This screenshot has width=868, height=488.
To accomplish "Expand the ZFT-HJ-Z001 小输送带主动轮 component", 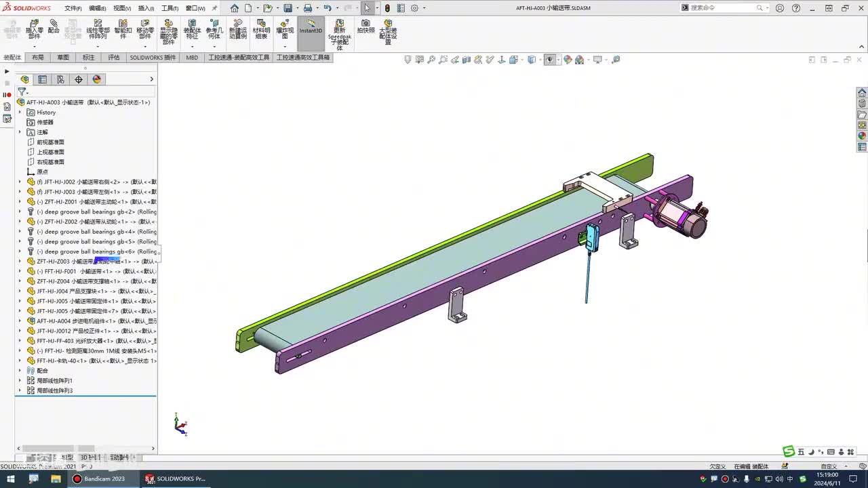I will pyautogui.click(x=20, y=201).
